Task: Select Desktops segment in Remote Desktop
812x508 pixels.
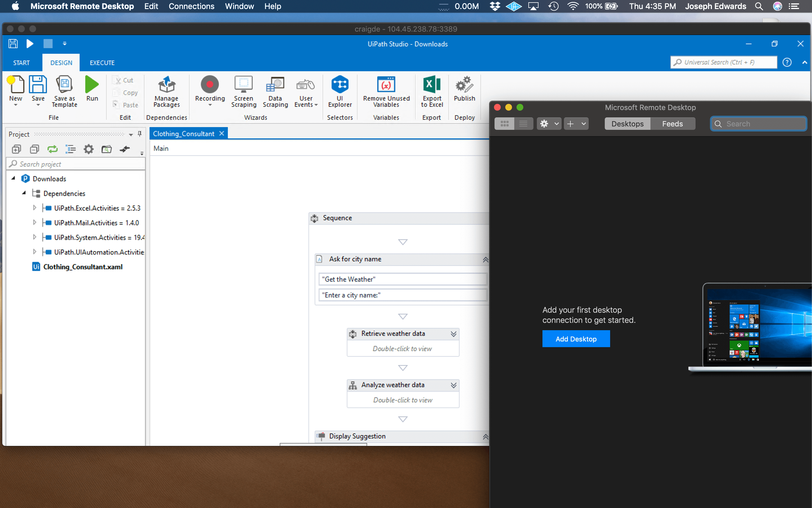Action: click(x=627, y=124)
